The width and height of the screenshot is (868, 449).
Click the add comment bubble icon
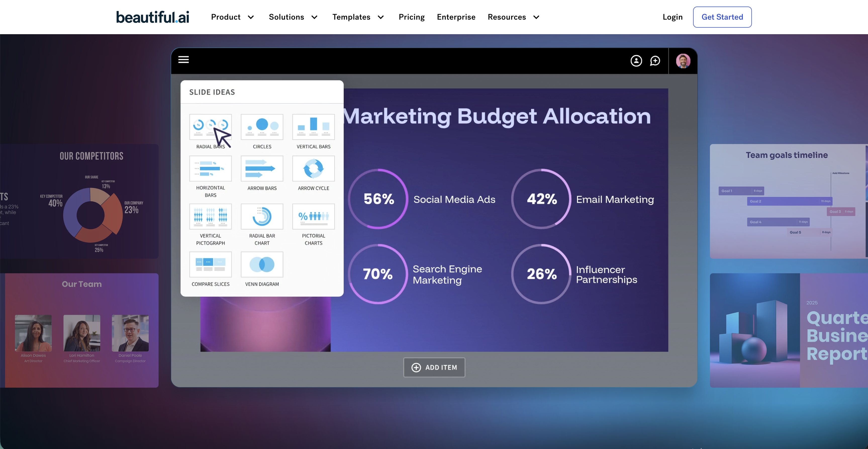(x=655, y=61)
